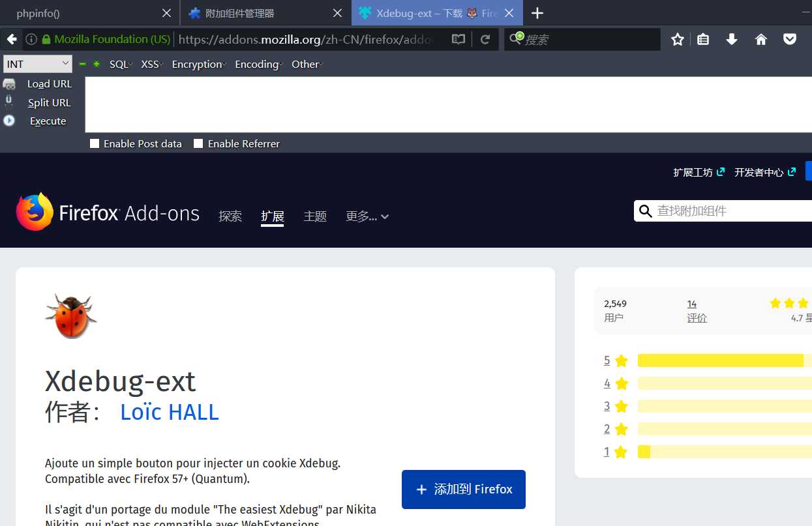The image size is (812, 526).
Task: Open author link Loïc HALL
Action: pyautogui.click(x=170, y=412)
